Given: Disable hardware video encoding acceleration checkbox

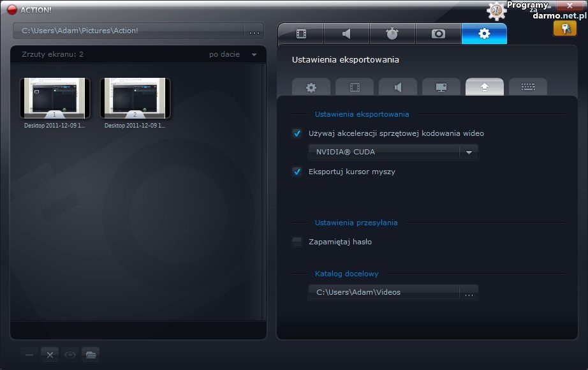Looking at the screenshot, I should click(297, 133).
